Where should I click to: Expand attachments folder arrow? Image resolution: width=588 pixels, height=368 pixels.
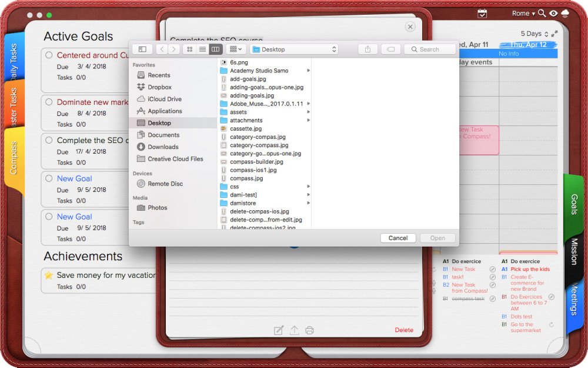308,120
